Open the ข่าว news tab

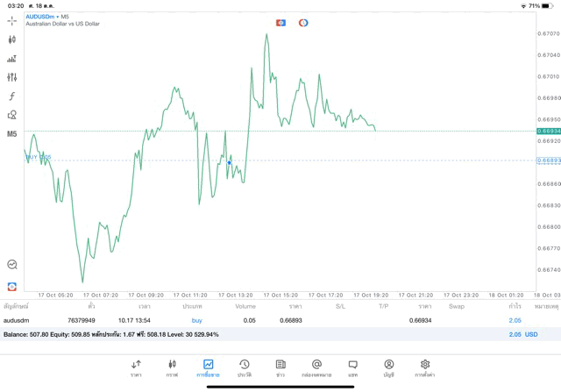280,368
